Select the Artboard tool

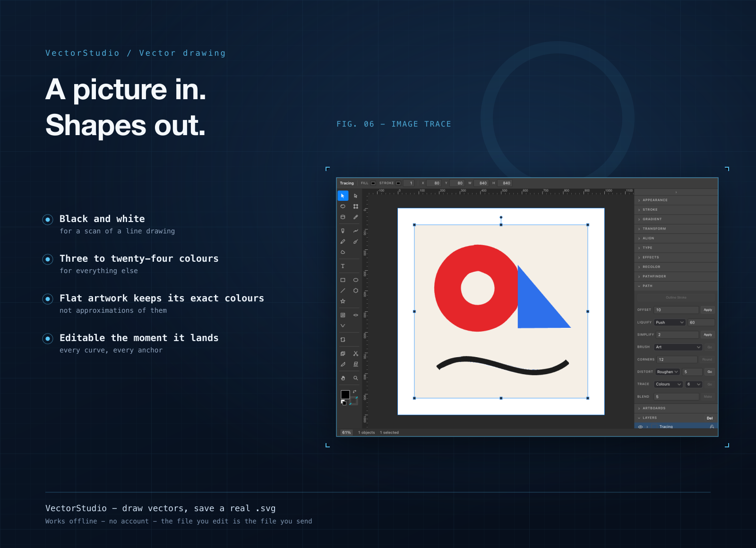[x=343, y=340]
